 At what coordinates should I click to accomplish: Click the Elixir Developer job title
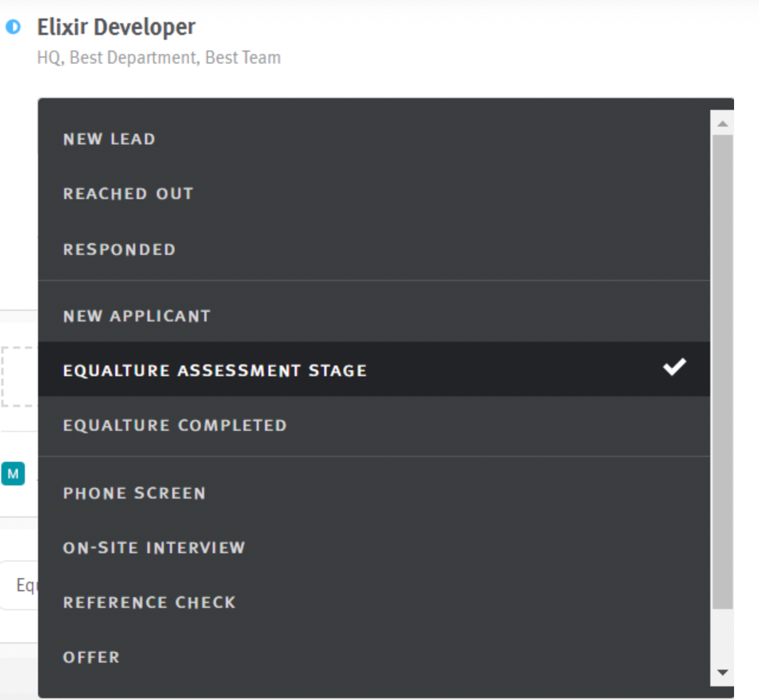click(116, 26)
